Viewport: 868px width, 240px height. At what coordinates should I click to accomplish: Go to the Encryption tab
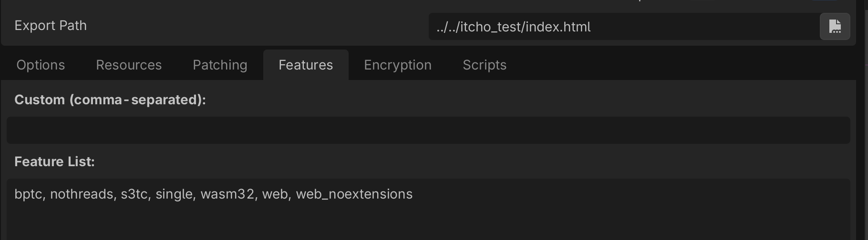pyautogui.click(x=398, y=65)
